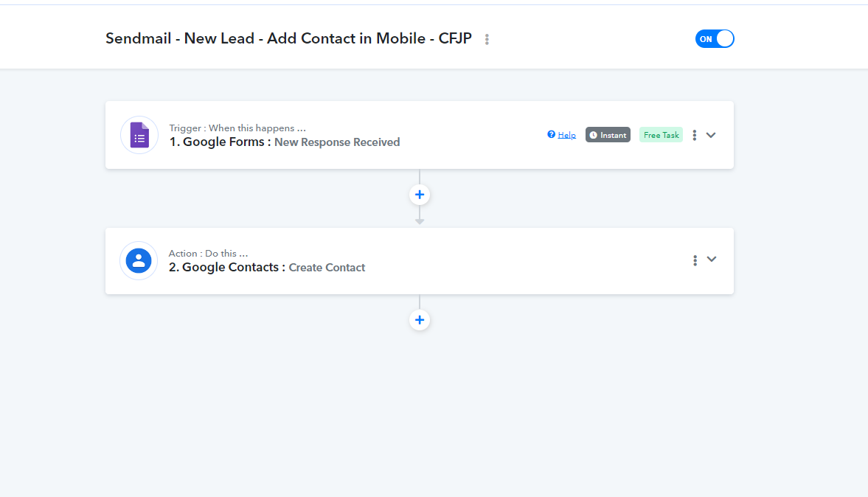Open three-dot menu next to workflow title
Viewport: 868px width, 497px height.
pyautogui.click(x=487, y=39)
